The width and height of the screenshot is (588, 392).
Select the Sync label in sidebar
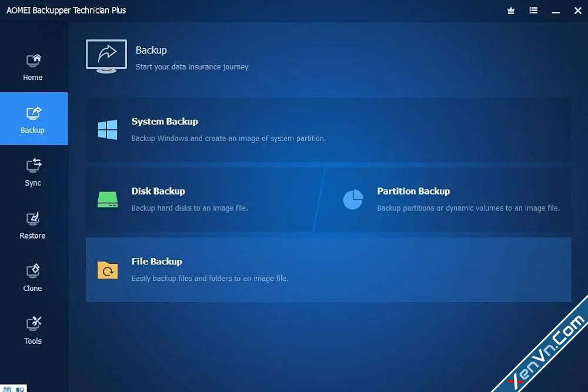coord(33,183)
